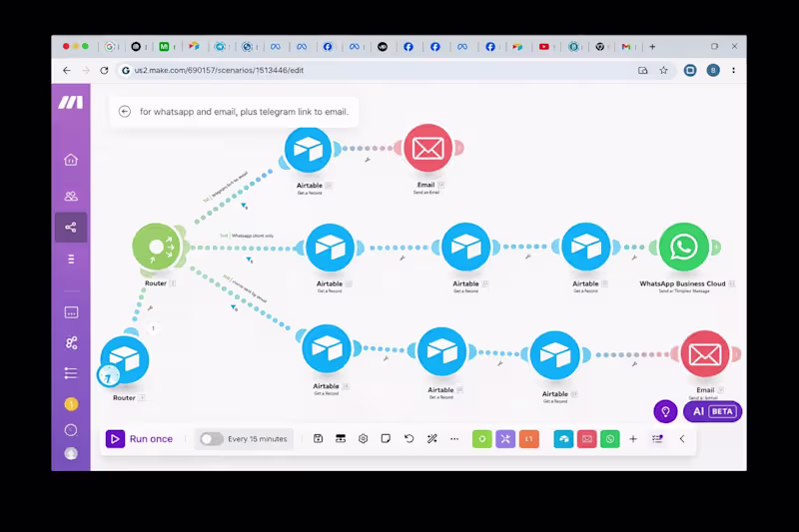Click the magic wand auto-align icon
This screenshot has width=799, height=532.
(432, 438)
